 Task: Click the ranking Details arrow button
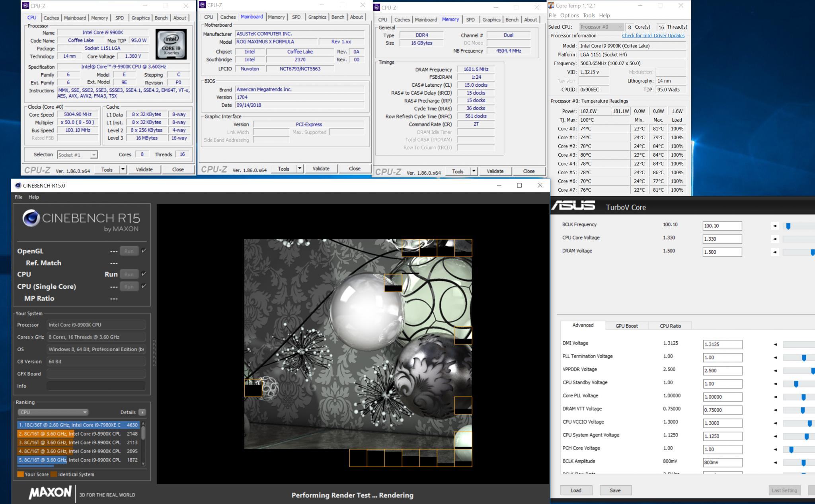pos(142,412)
